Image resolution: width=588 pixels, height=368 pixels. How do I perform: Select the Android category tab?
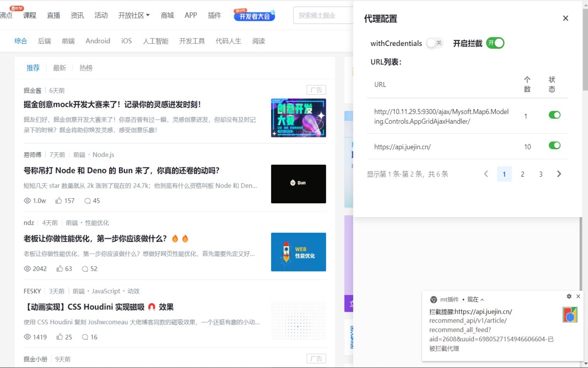pos(98,41)
